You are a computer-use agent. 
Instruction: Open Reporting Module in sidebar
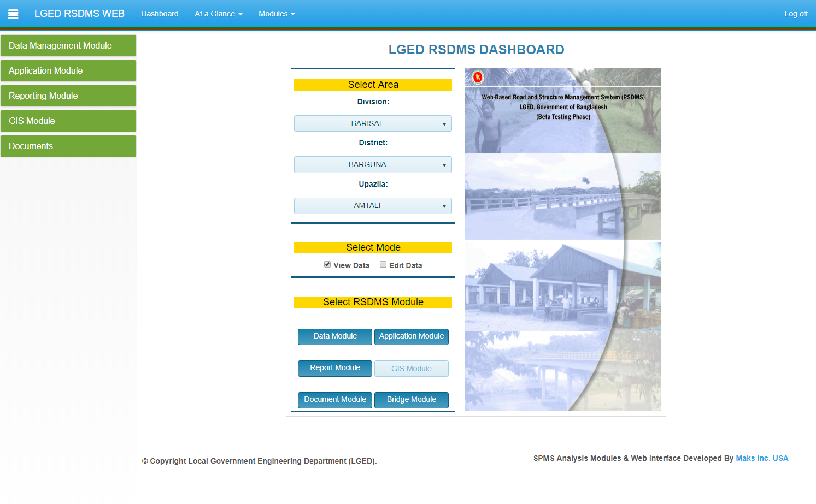[x=68, y=96]
